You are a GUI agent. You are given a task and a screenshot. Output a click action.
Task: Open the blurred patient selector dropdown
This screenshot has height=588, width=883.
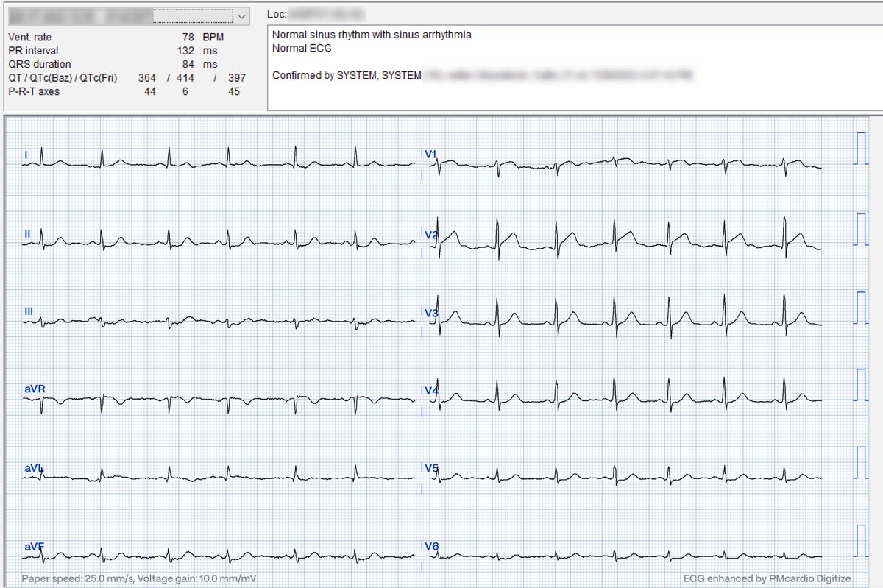coord(242,15)
